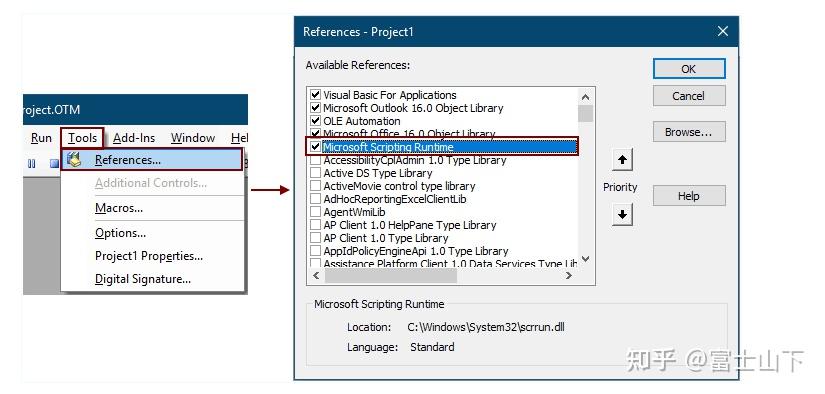Click the References menu entry icon

coord(75,159)
